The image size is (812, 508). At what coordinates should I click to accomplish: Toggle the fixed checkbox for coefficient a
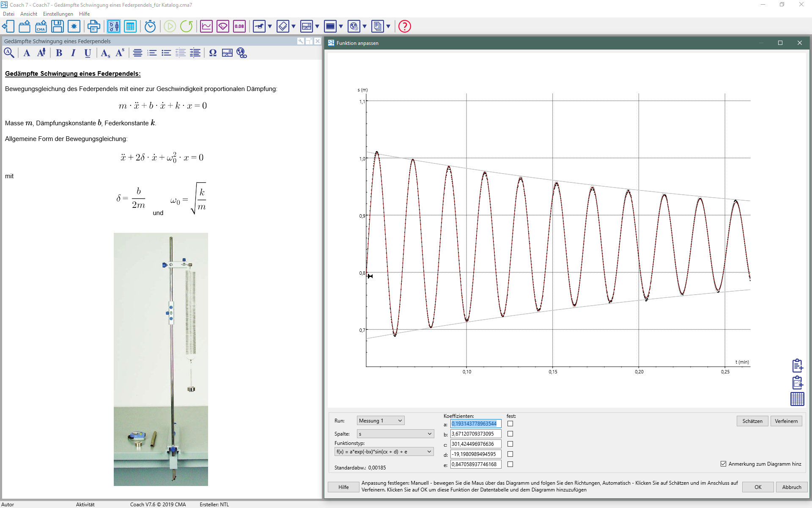click(511, 423)
